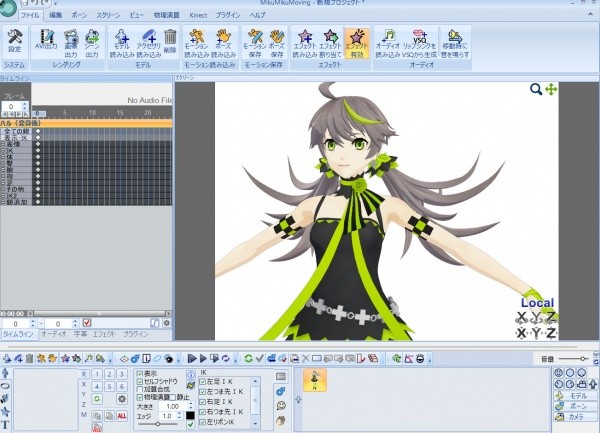This screenshot has width=600, height=433.
Task: Toggle the highlighted エフェクト有効 button
Action: [357, 43]
